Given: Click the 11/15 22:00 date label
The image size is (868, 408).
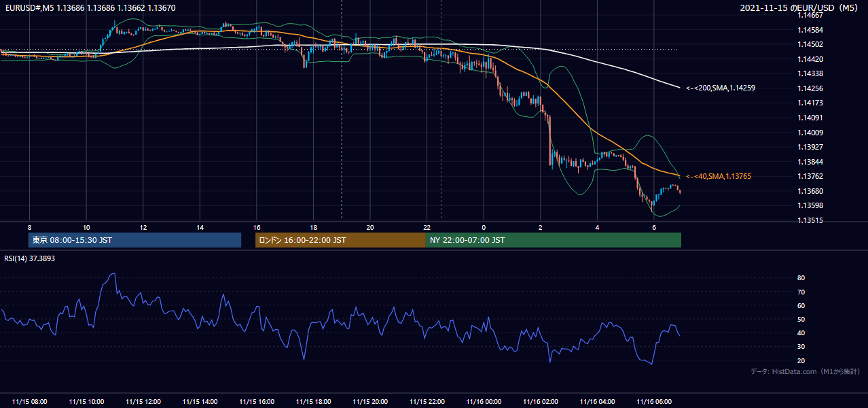Looking at the screenshot, I should tap(427, 402).
